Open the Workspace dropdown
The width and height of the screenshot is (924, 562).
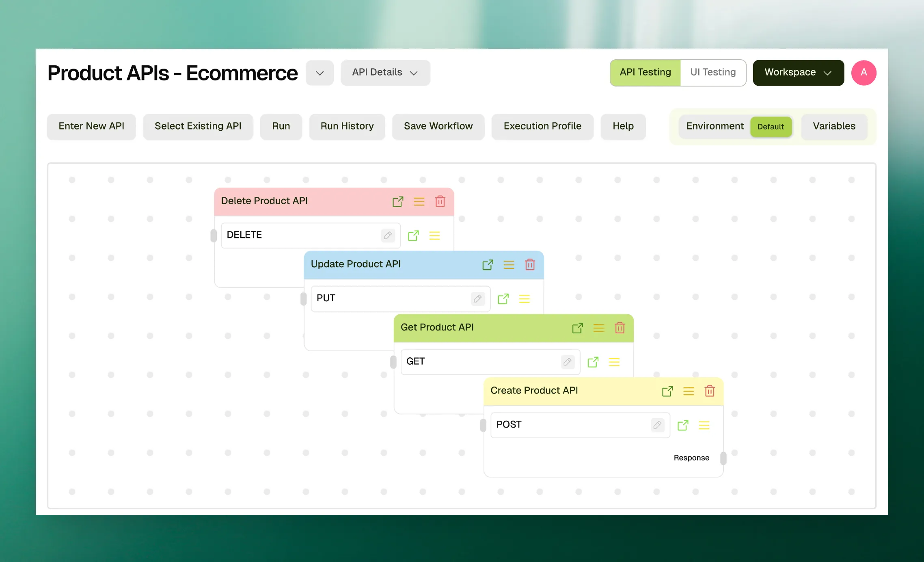798,73
